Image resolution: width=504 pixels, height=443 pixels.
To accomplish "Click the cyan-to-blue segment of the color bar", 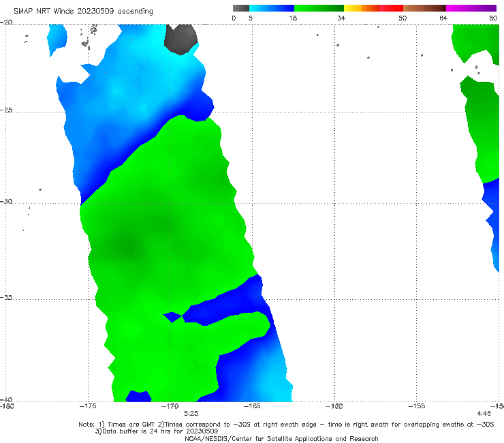I will coord(272,8).
